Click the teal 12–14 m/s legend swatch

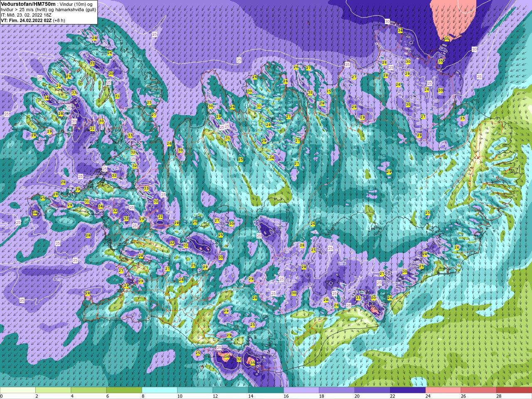[230, 390]
